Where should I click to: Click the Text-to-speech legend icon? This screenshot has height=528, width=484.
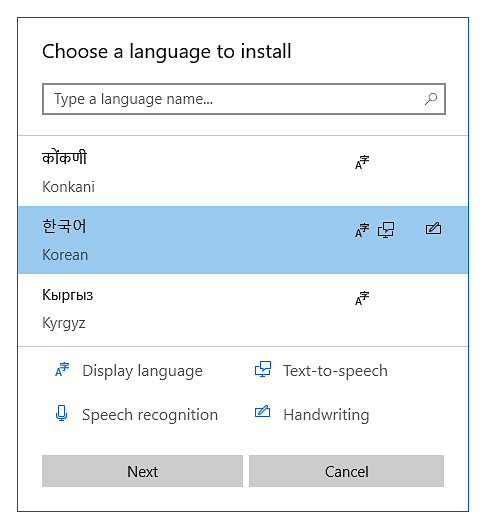tap(263, 369)
